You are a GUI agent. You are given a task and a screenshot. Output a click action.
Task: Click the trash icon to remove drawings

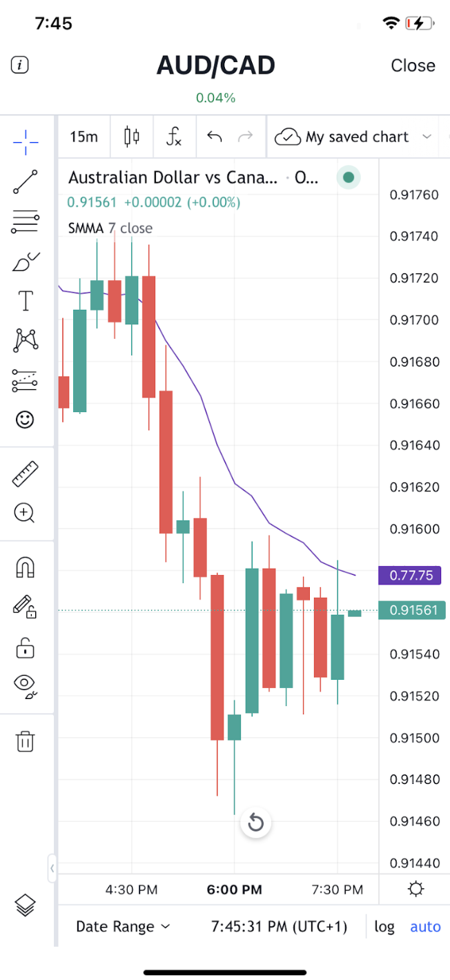pos(26,742)
